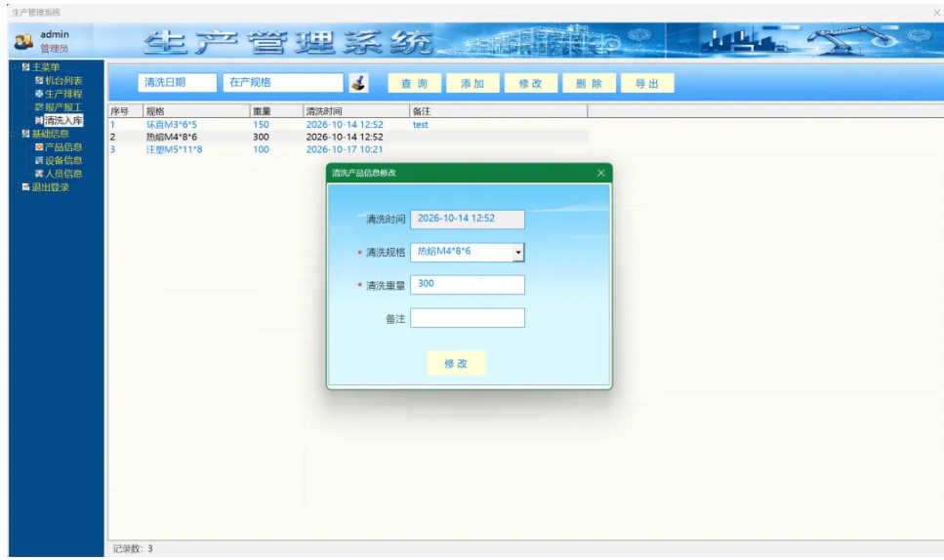Select the row 注塑M5*11*8

(x=348, y=150)
